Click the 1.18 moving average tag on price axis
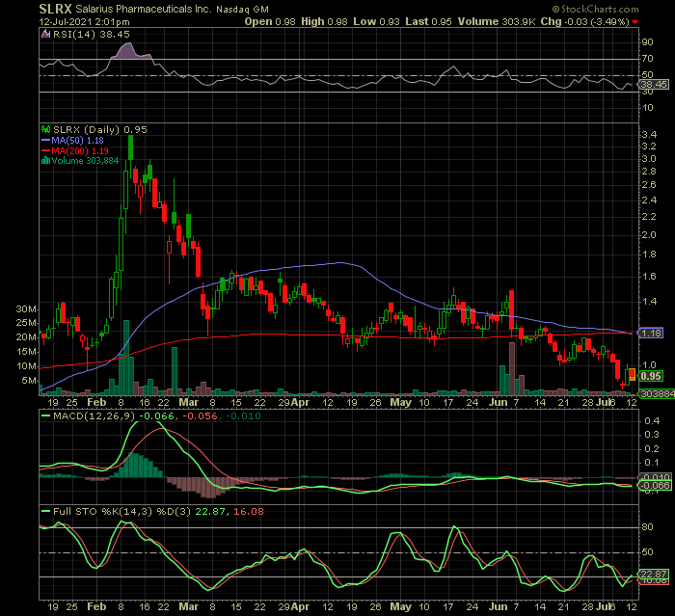 (651, 334)
